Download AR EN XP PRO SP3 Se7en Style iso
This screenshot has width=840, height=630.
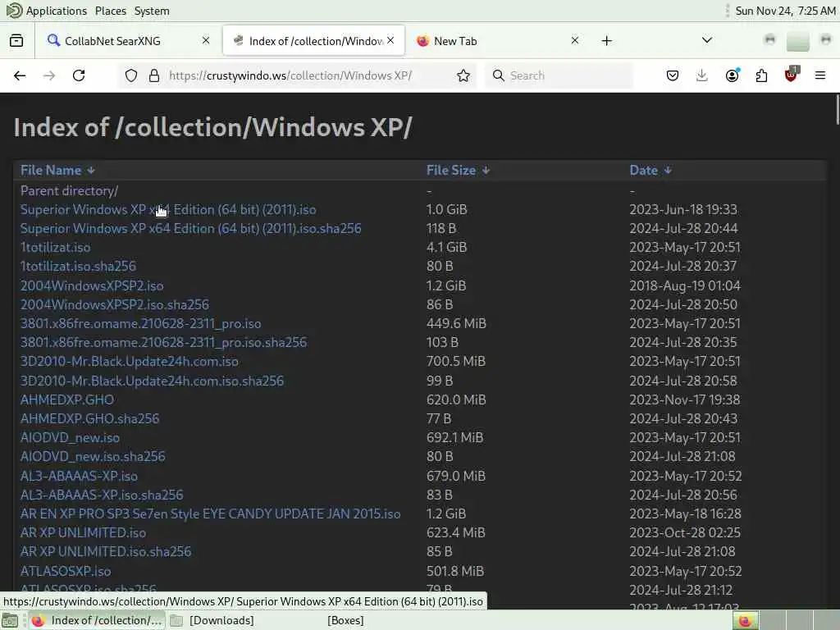210,514
